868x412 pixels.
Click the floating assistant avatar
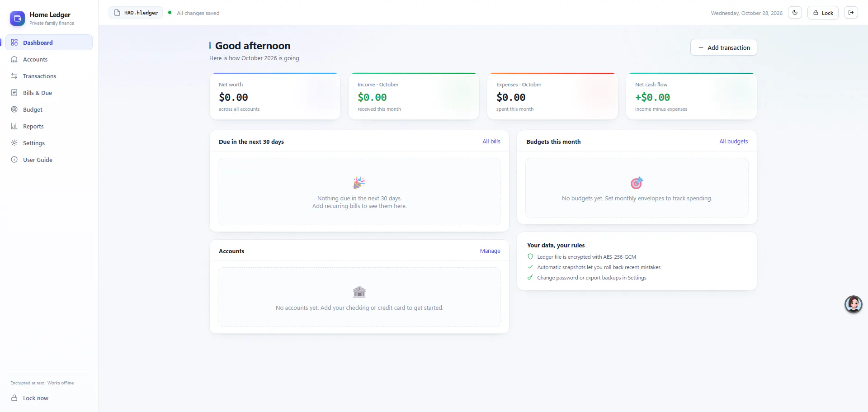click(854, 304)
